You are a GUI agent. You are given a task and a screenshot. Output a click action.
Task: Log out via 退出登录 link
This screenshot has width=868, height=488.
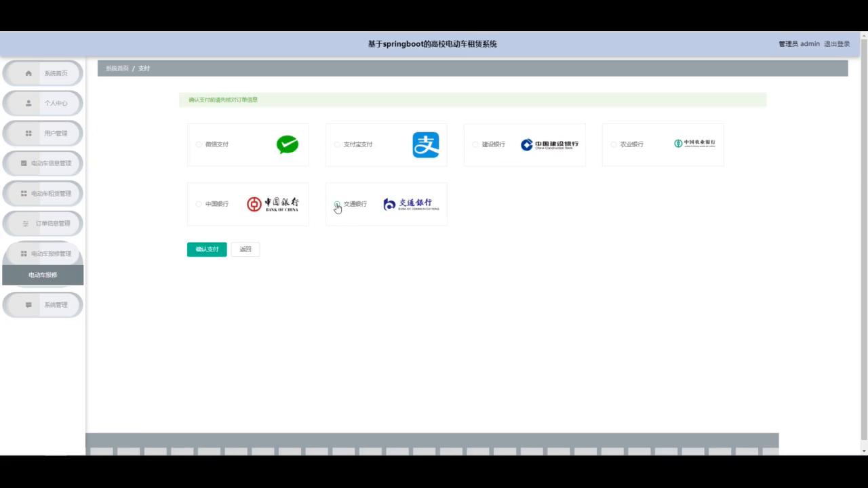click(837, 44)
